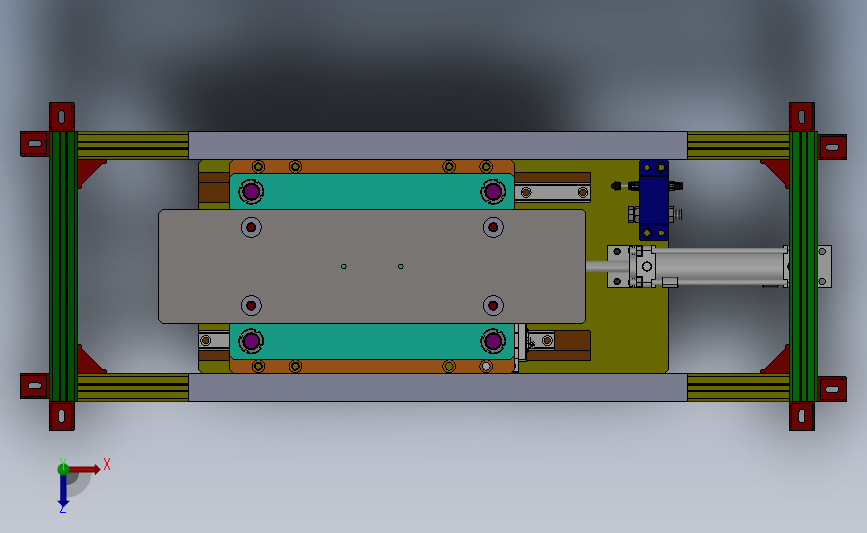Select the lower teal slide block
This screenshot has height=533, width=867.
click(x=372, y=341)
